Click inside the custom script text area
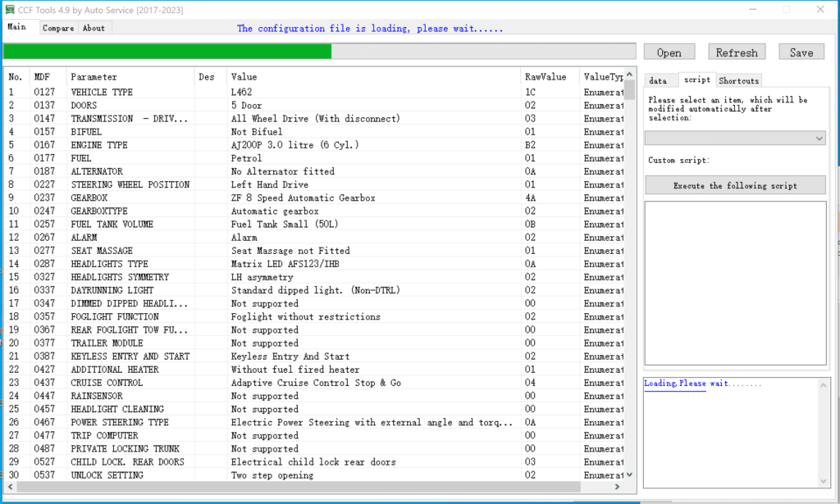Viewport: 840px width, 504px height. coord(734,283)
